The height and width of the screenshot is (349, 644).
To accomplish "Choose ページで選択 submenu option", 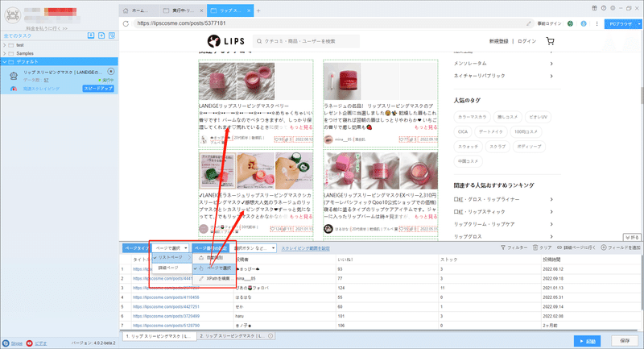I will (214, 268).
